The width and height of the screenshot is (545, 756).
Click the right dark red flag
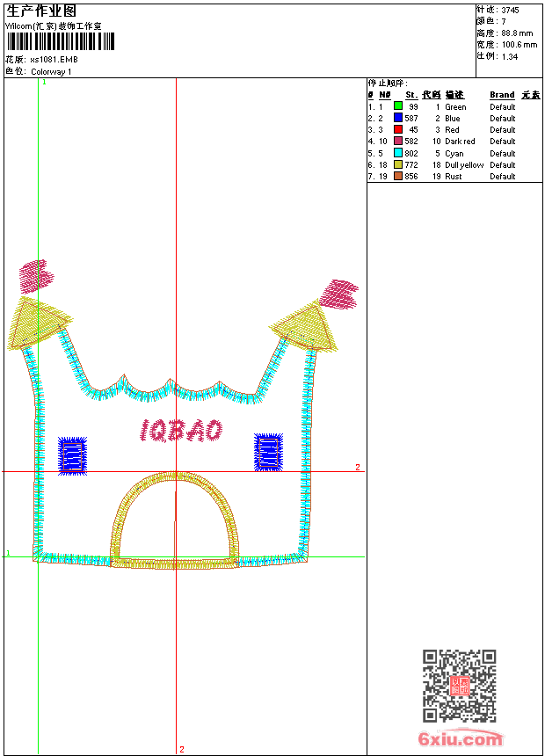[x=338, y=294]
